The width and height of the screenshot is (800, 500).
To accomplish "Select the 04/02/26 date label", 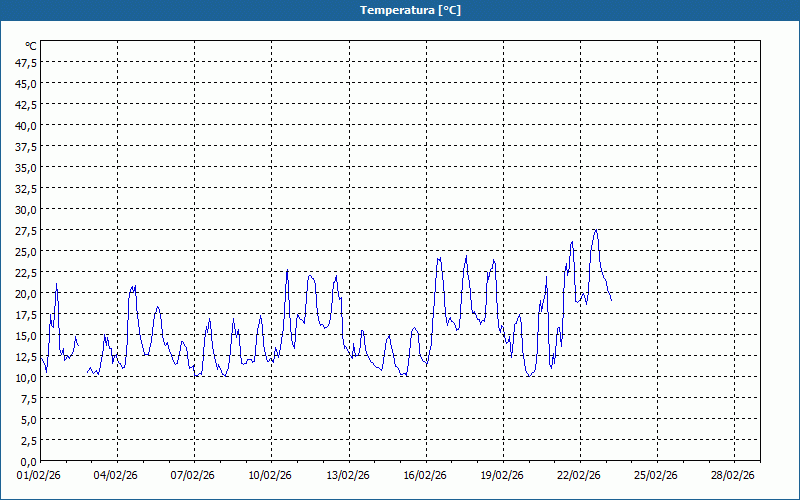I will click(116, 476).
